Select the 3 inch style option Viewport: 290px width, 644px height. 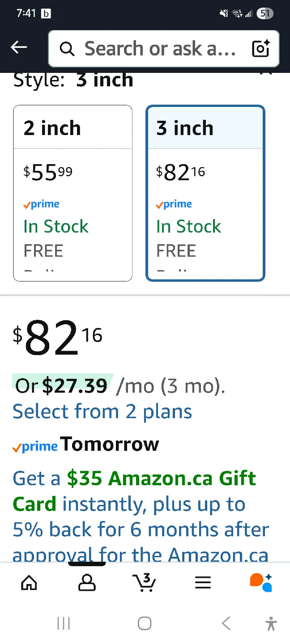point(205,192)
